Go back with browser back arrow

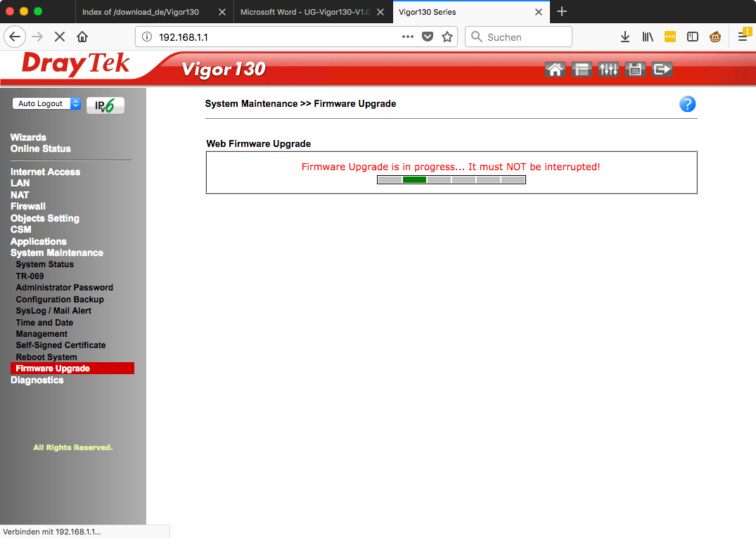(x=15, y=37)
